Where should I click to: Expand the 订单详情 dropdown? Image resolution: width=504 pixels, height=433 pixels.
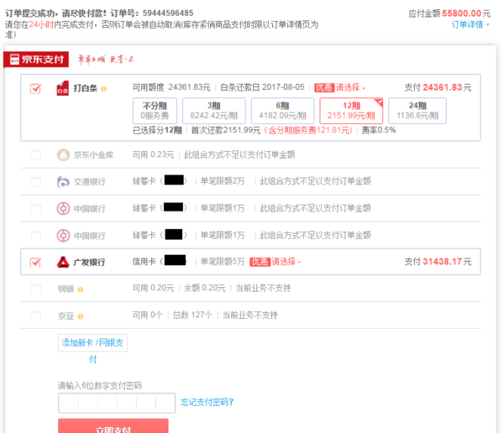pyautogui.click(x=470, y=24)
